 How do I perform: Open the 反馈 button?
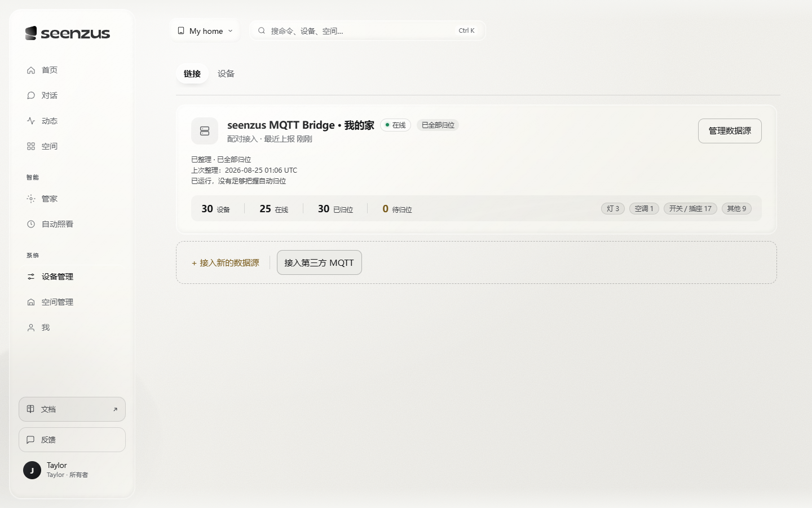[72, 440]
